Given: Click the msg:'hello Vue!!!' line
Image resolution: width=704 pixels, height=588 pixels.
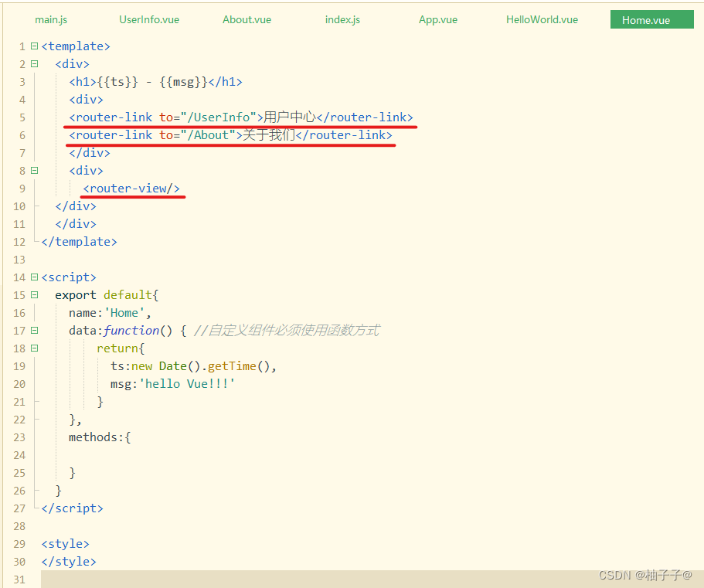Looking at the screenshot, I should (x=172, y=384).
